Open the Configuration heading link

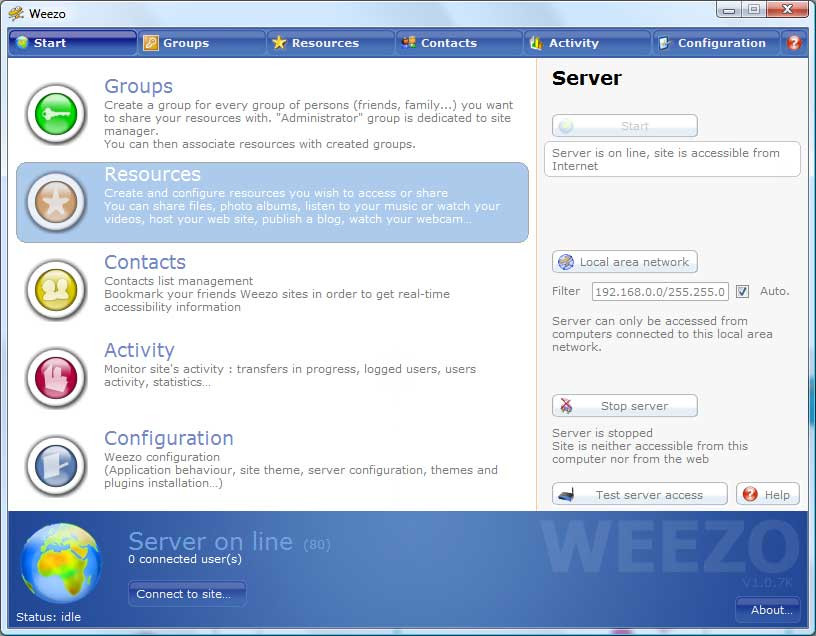[169, 438]
